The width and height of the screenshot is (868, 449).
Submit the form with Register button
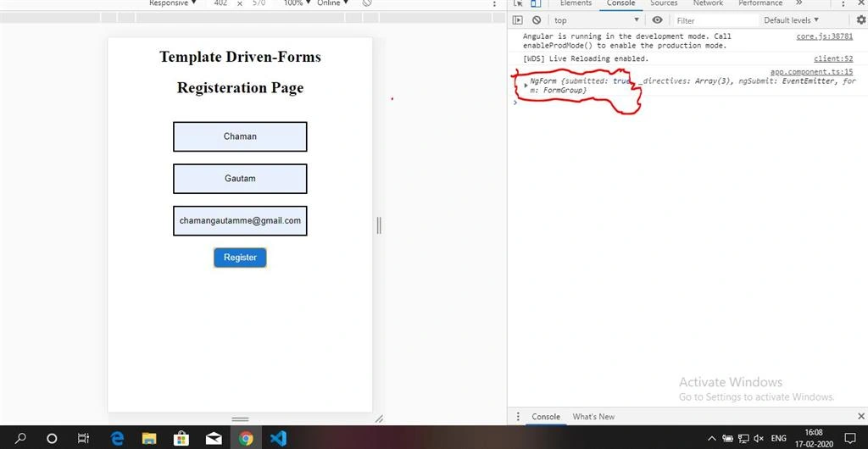[x=240, y=258]
